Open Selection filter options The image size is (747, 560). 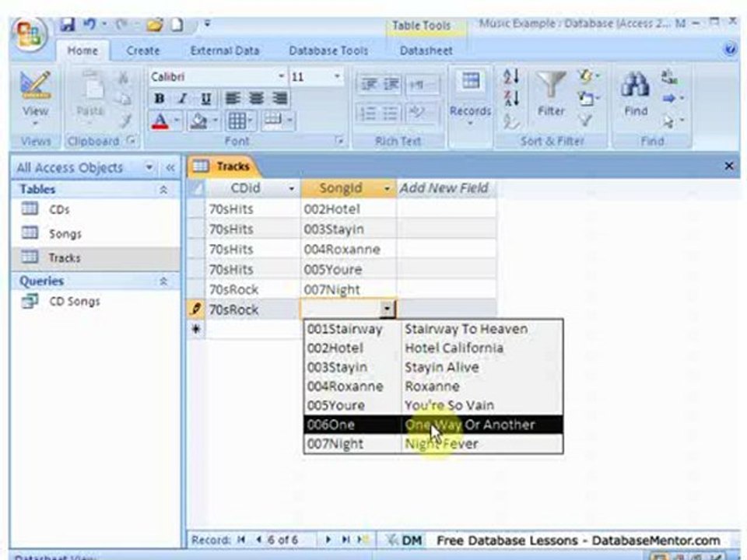coord(588,75)
